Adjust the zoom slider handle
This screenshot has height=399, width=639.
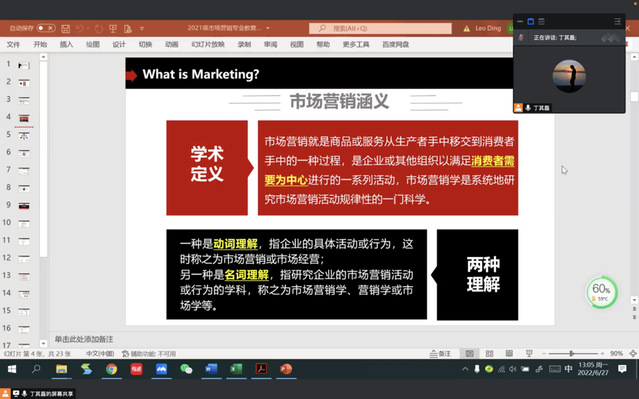[571, 353]
